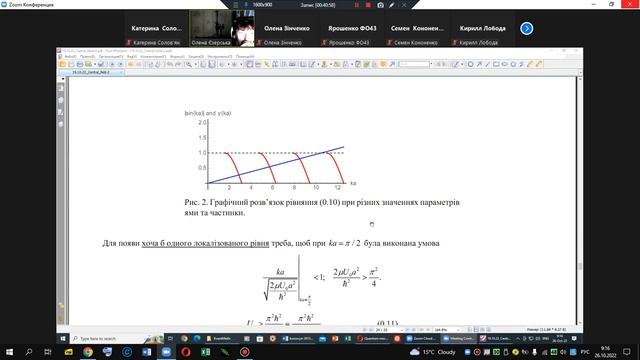The image size is (640, 360).
Task: Open Google Chrome from the taskbar
Action: click(88, 352)
